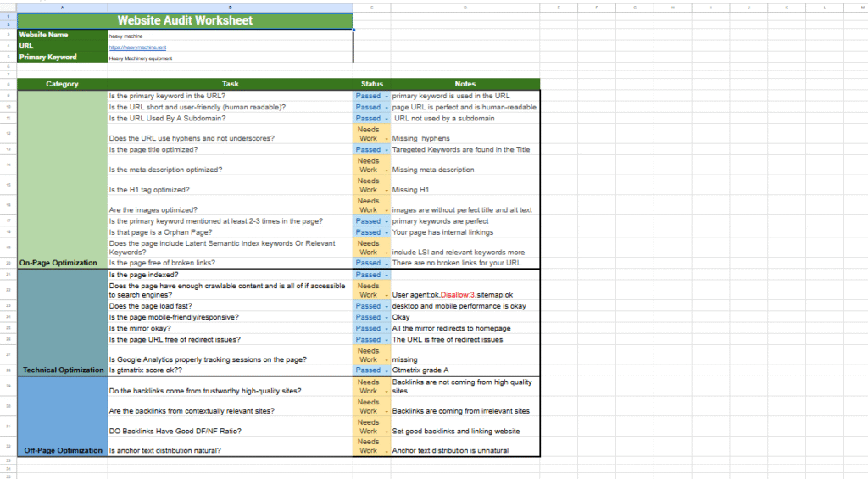Viewport: 868px width, 479px height.
Task: Open Status dropdown for 'Does the page load fast?'
Action: tap(386, 306)
